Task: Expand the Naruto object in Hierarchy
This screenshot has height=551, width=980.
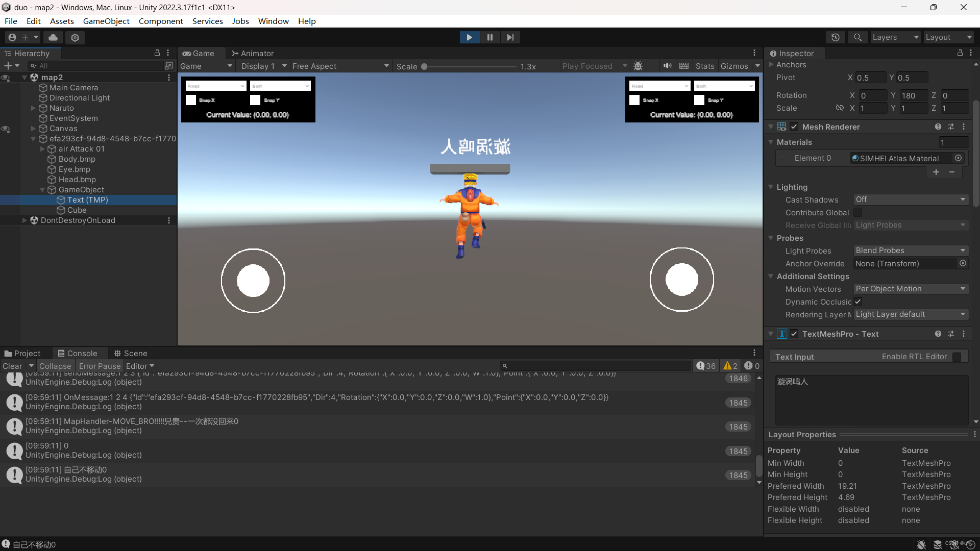Action: [33, 108]
